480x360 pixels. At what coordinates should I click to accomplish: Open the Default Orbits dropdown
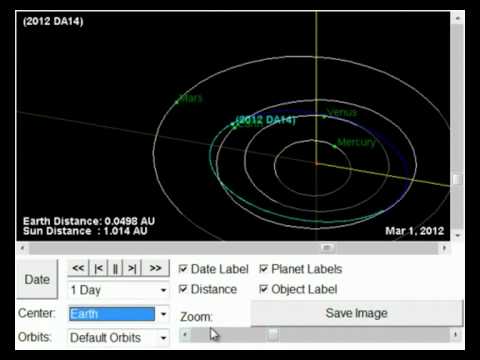118,338
